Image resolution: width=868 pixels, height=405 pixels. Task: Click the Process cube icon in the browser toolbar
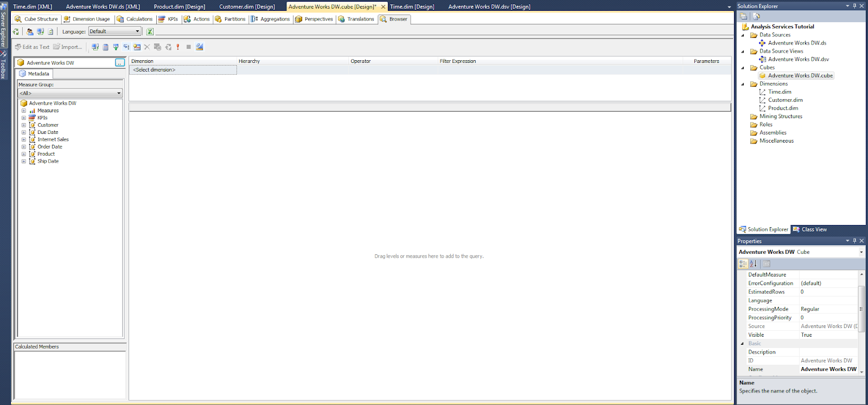point(16,31)
